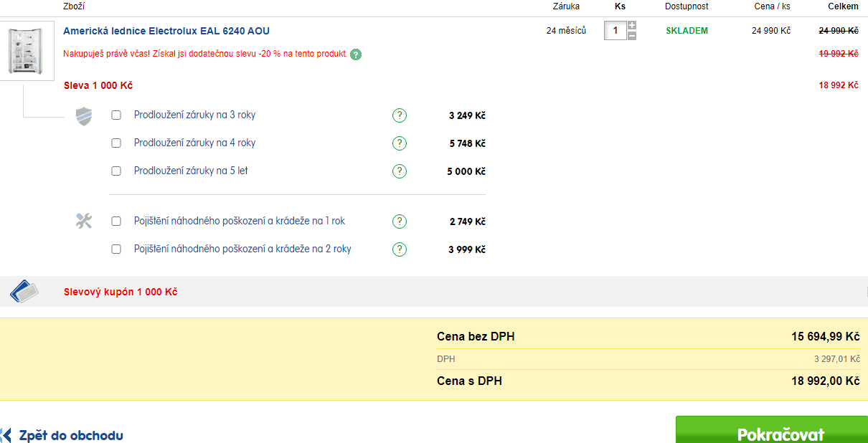The width and height of the screenshot is (868, 443).
Task: Click the warranty shield icon
Action: click(x=85, y=116)
